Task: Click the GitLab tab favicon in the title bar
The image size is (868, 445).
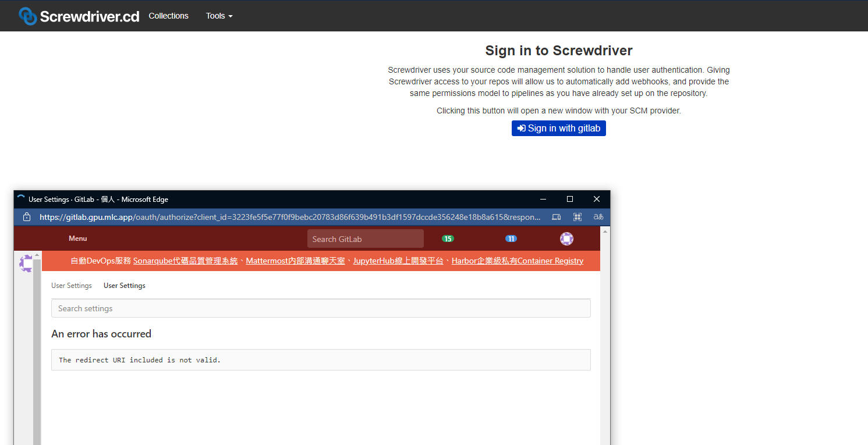Action: pyautogui.click(x=20, y=199)
